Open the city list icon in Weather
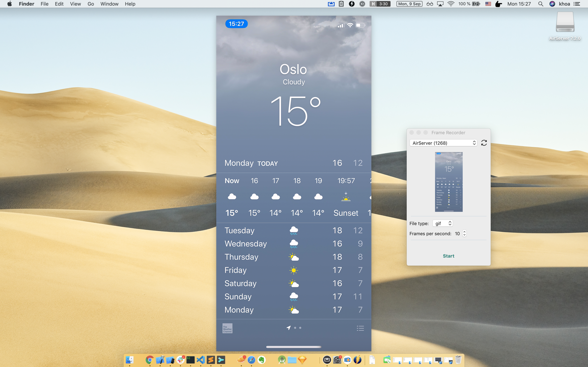The image size is (588, 367). [x=360, y=328]
